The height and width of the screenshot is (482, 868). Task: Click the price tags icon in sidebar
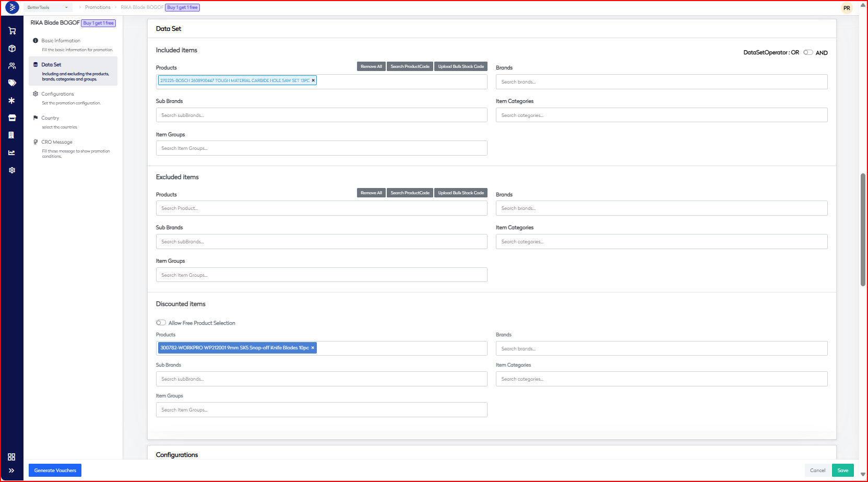(12, 83)
